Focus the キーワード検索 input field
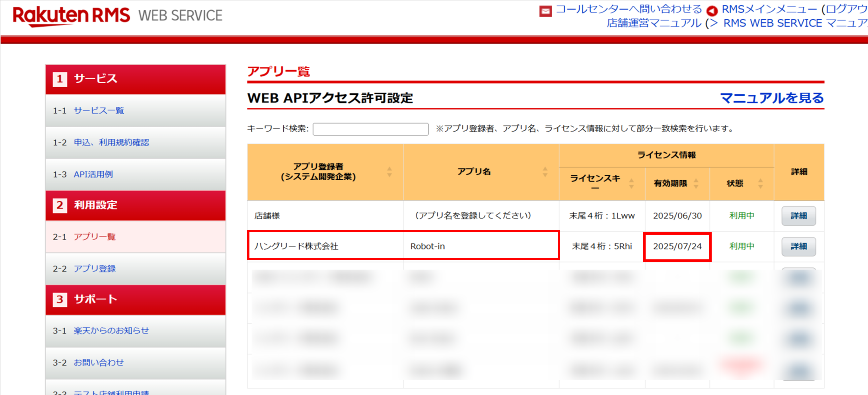 point(371,129)
